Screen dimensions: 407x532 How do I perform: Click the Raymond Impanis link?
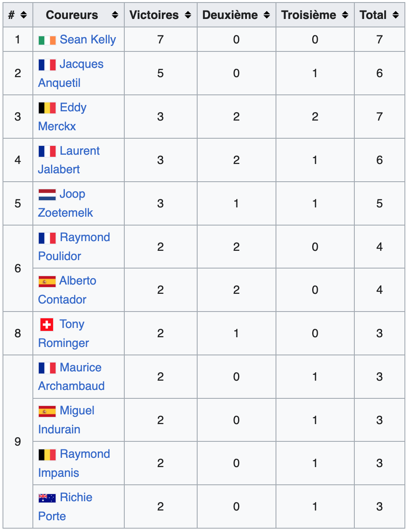[x=85, y=454]
